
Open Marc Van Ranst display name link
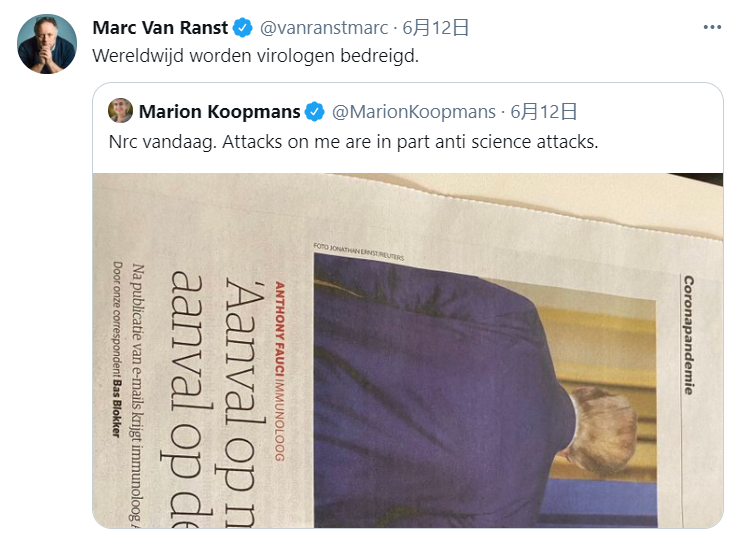[x=160, y=28]
